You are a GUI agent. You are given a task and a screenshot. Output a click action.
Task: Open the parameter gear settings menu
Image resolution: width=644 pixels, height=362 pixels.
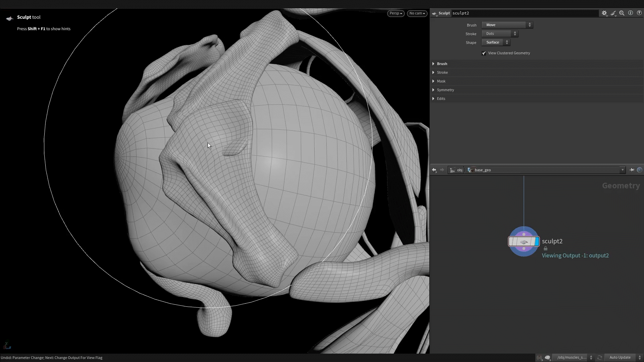pyautogui.click(x=604, y=13)
